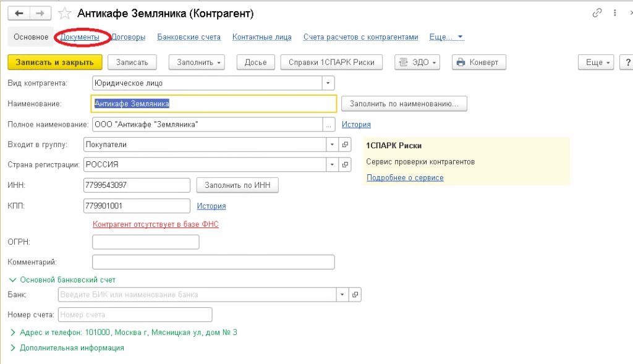The height and width of the screenshot is (364, 633).
Task: Open the Еще button menu in the toolbar
Action: click(596, 62)
